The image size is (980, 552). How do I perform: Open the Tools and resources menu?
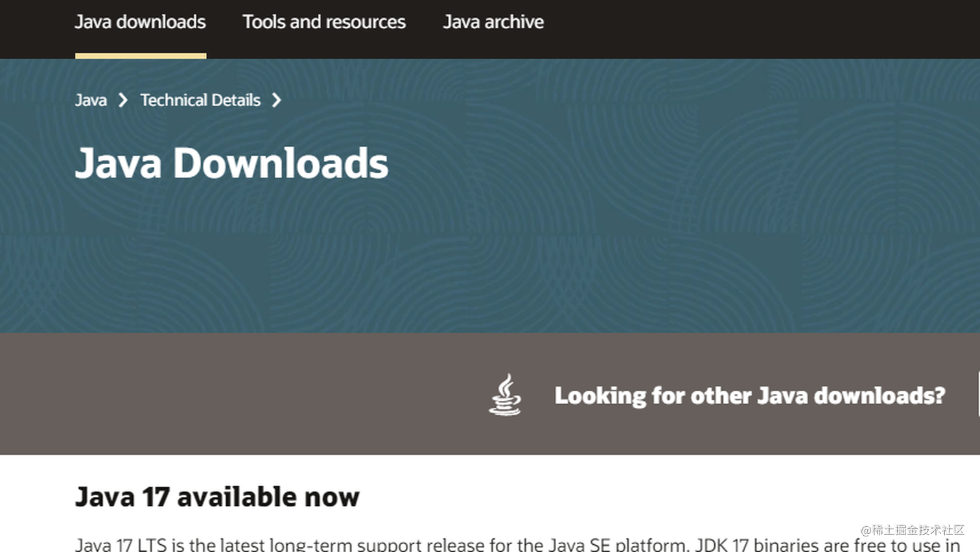click(324, 22)
